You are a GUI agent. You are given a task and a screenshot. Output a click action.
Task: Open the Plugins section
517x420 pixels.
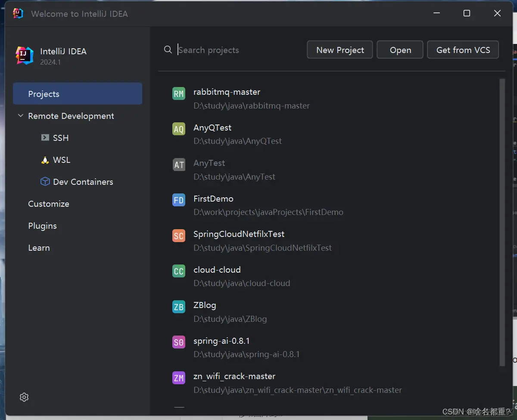(42, 226)
